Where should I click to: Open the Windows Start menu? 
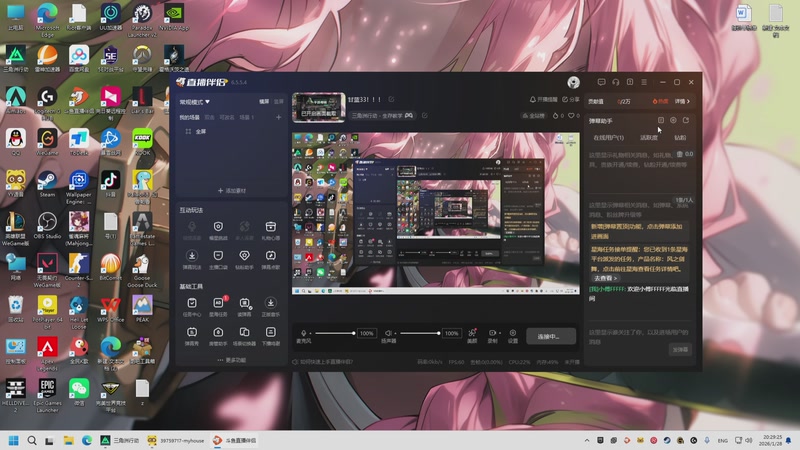(14, 440)
